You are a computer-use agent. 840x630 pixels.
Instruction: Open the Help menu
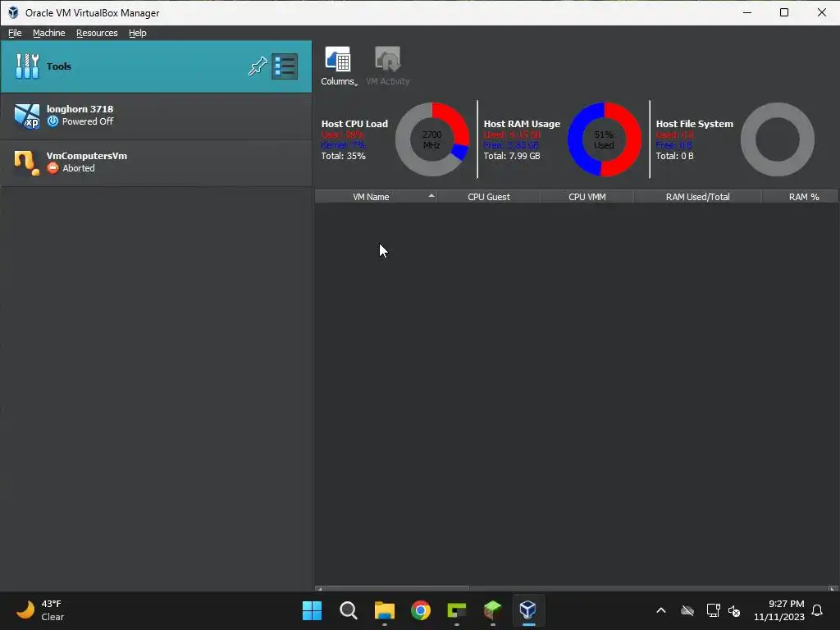pyautogui.click(x=138, y=33)
